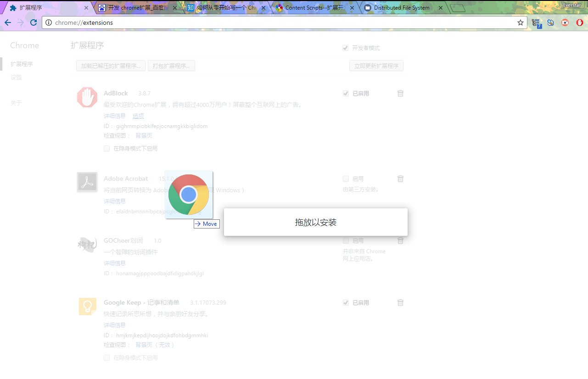
Task: View site info icon beside chrome://extensions
Action: click(x=49, y=22)
